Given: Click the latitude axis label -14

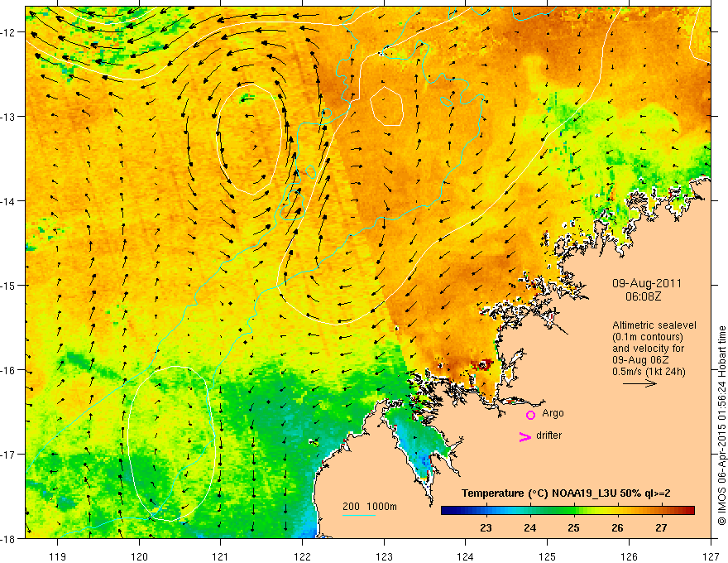Looking at the screenshot, I should pos(10,200).
